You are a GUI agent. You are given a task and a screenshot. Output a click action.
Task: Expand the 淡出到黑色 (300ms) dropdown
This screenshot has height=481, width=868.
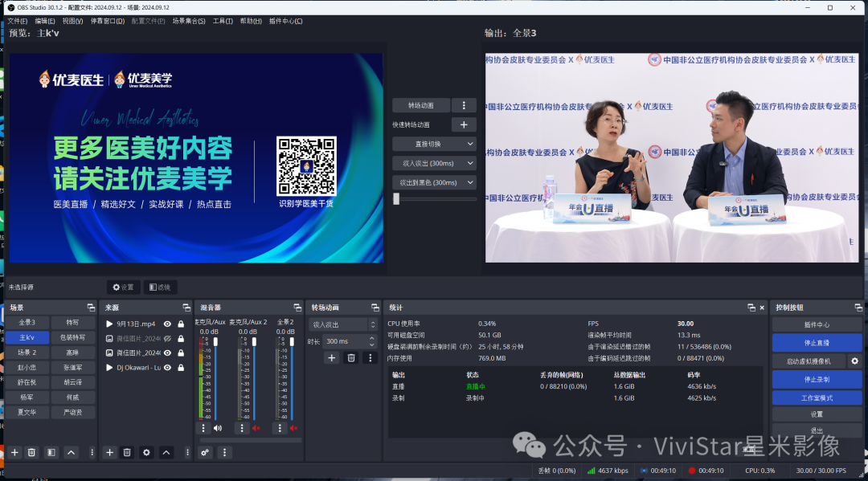pos(435,182)
